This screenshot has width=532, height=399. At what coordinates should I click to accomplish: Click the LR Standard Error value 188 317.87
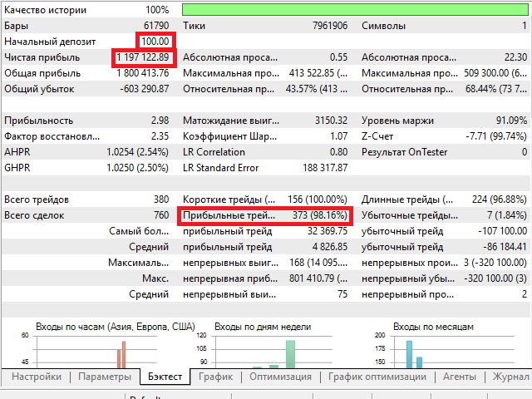(x=325, y=168)
